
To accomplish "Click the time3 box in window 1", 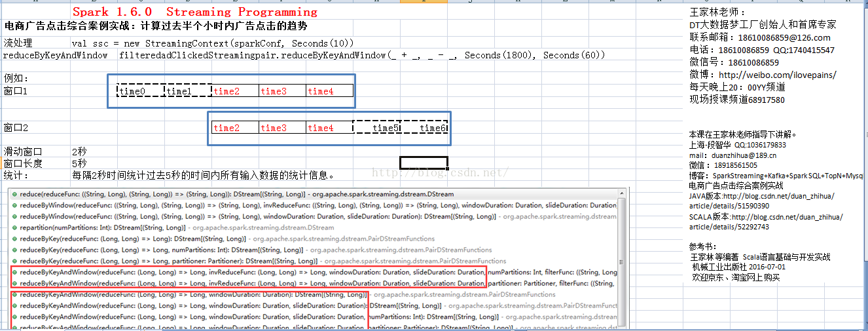I will 282,91.
